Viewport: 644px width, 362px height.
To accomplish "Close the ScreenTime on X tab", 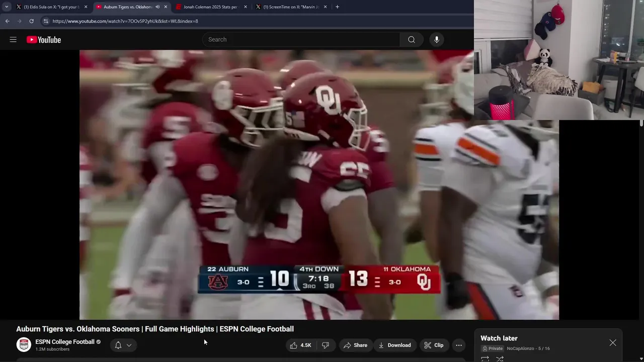I will coord(325,7).
